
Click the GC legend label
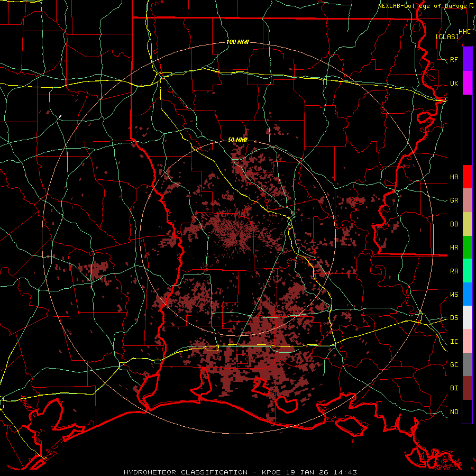pyautogui.click(x=454, y=365)
